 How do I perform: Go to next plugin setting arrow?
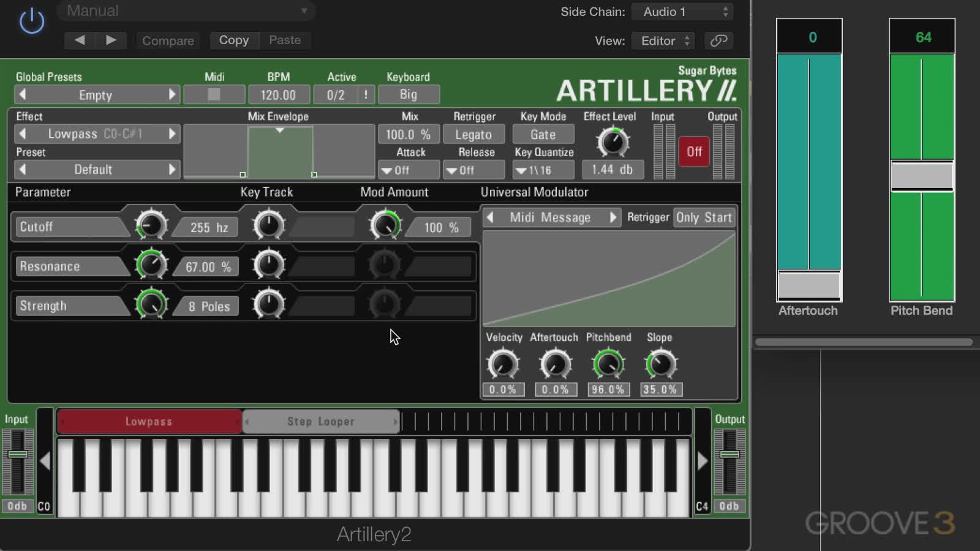(x=111, y=40)
